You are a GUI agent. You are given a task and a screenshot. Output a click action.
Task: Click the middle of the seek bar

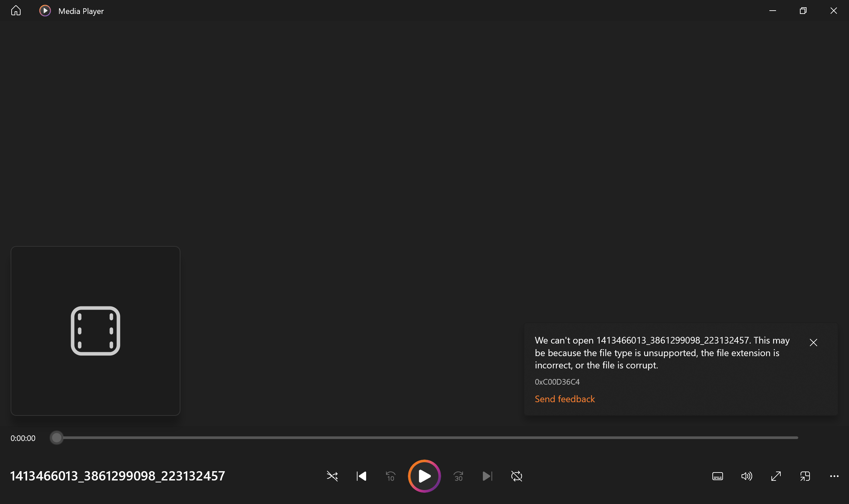[424, 438]
